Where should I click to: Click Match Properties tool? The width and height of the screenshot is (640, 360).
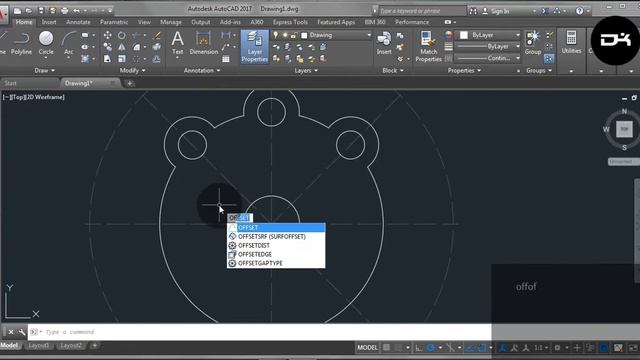428,47
